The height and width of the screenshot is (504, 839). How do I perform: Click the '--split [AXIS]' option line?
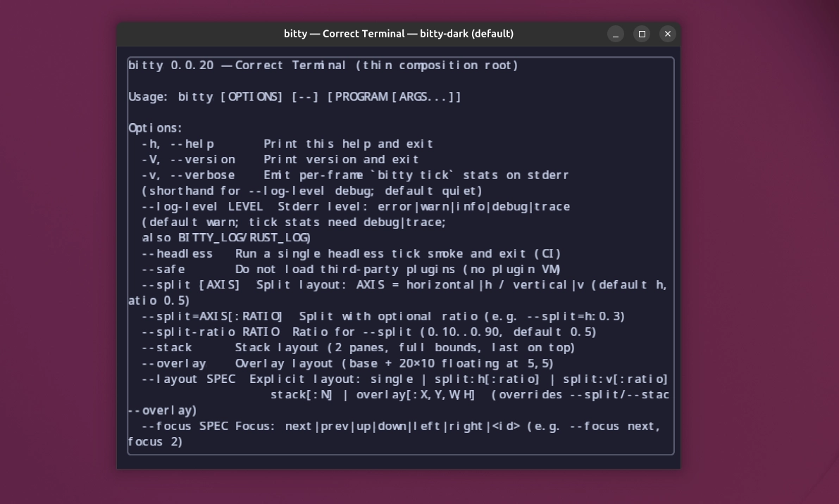click(x=404, y=285)
